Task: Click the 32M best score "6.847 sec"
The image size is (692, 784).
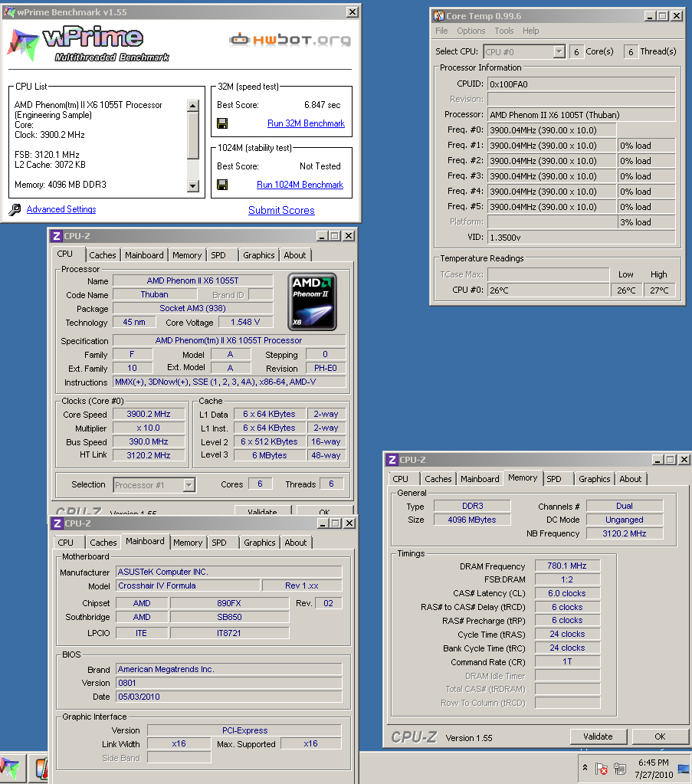Action: (323, 105)
